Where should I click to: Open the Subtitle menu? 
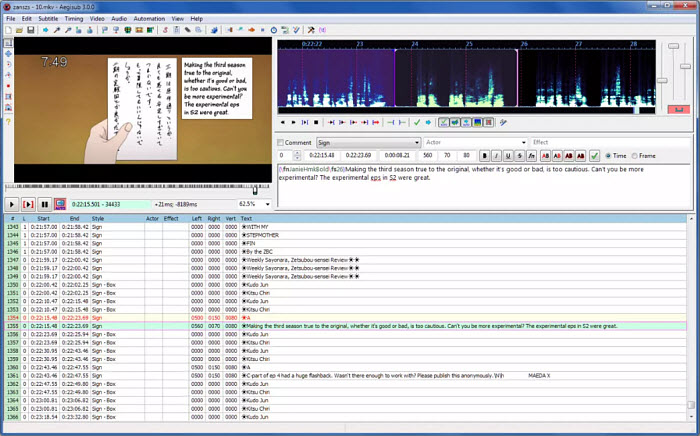coord(48,19)
